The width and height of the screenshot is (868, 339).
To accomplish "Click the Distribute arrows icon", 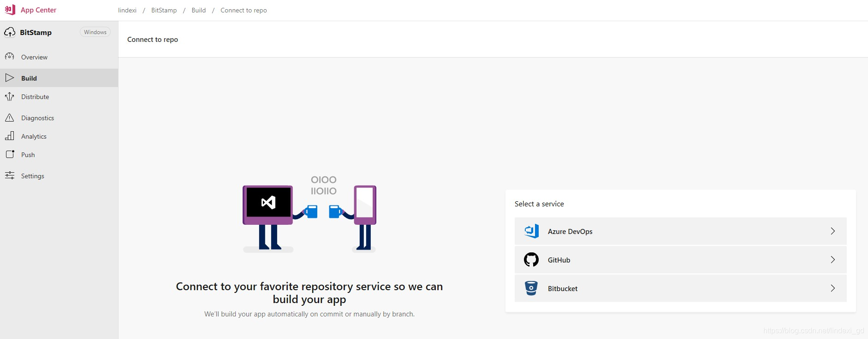I will pos(10,96).
